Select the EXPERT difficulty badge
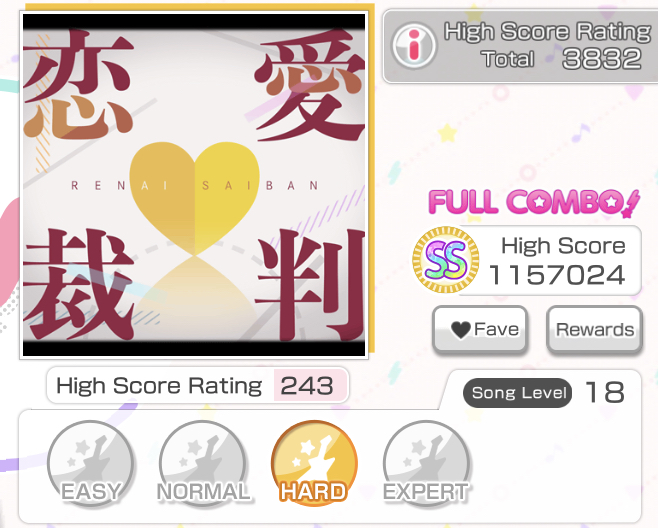 (426, 463)
